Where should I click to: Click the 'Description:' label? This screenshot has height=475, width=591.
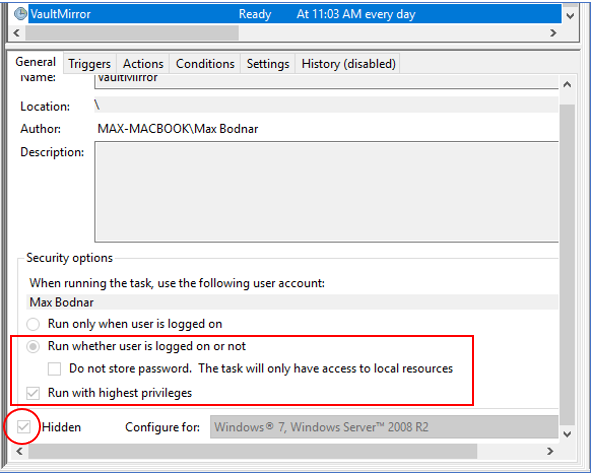pos(52,152)
